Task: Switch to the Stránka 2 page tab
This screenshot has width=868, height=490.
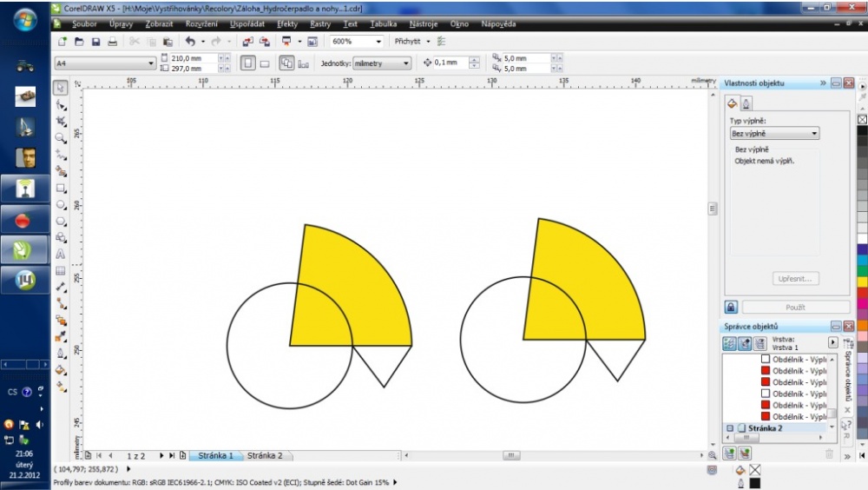Action: click(265, 455)
